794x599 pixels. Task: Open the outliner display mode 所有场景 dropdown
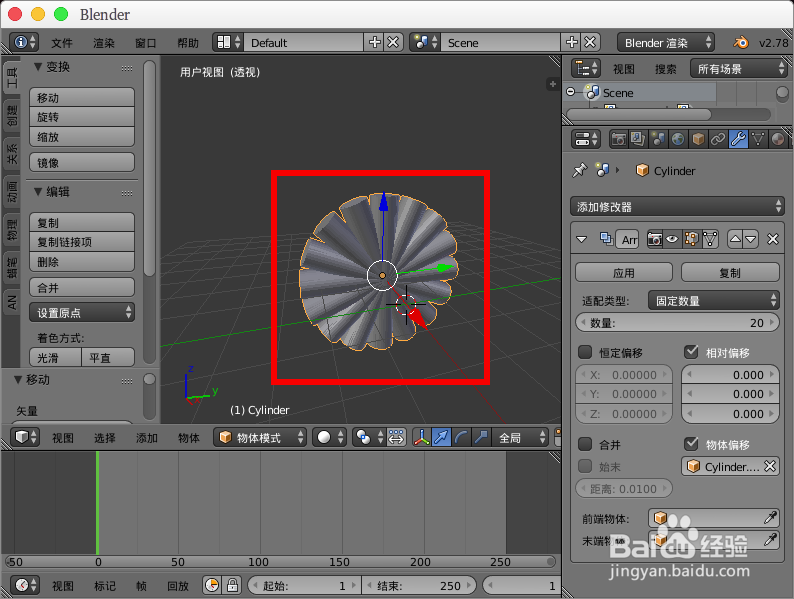pyautogui.click(x=738, y=68)
